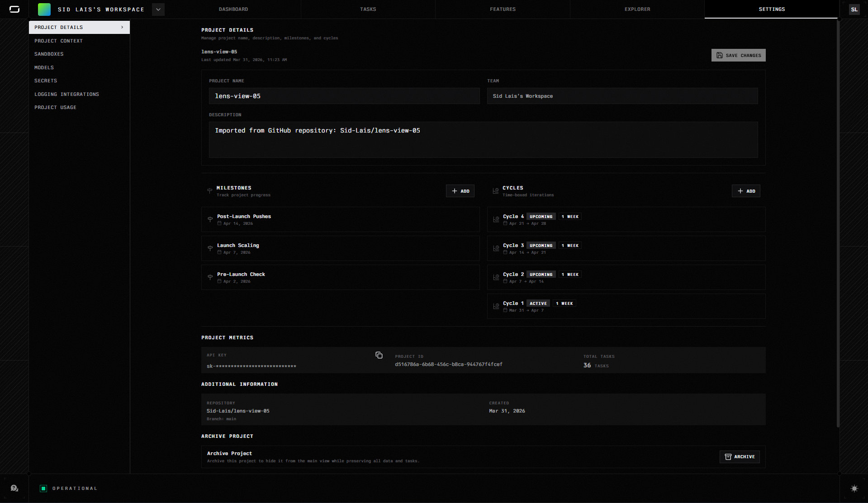Select the Settings tab

pyautogui.click(x=772, y=9)
